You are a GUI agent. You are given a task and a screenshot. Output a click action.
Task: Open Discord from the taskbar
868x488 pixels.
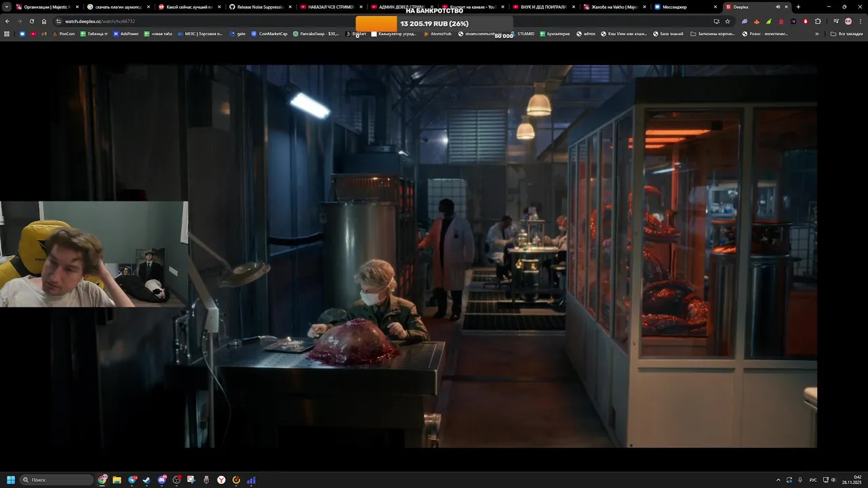pos(162,480)
